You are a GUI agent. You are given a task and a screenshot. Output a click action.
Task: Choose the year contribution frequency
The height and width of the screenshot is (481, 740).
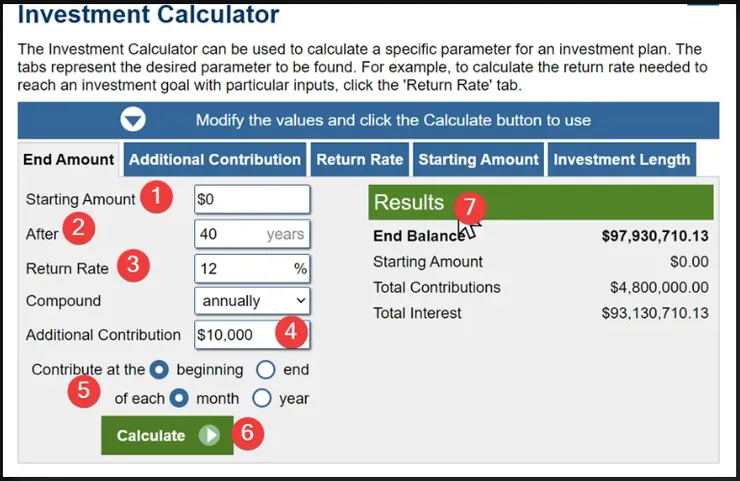click(x=262, y=398)
